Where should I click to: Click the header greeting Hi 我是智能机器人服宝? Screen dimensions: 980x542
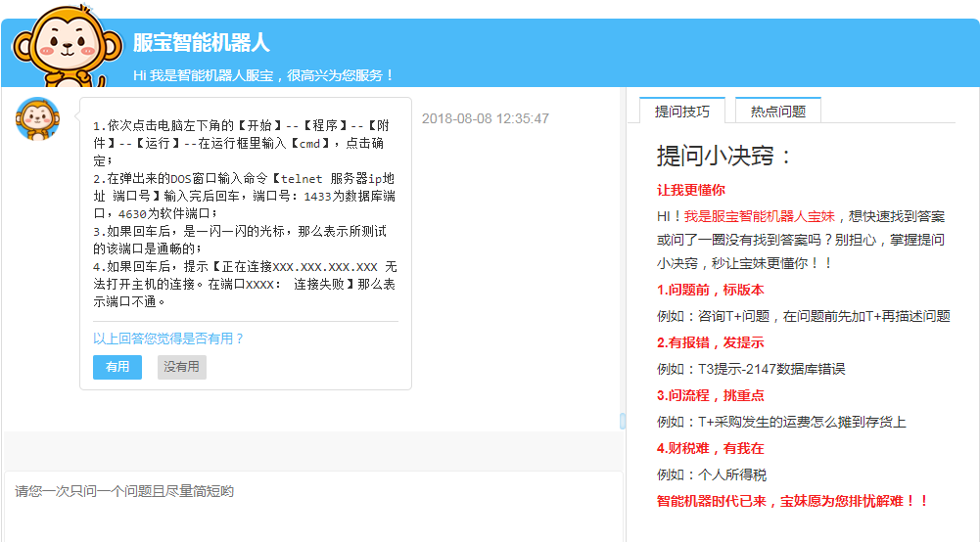(263, 75)
